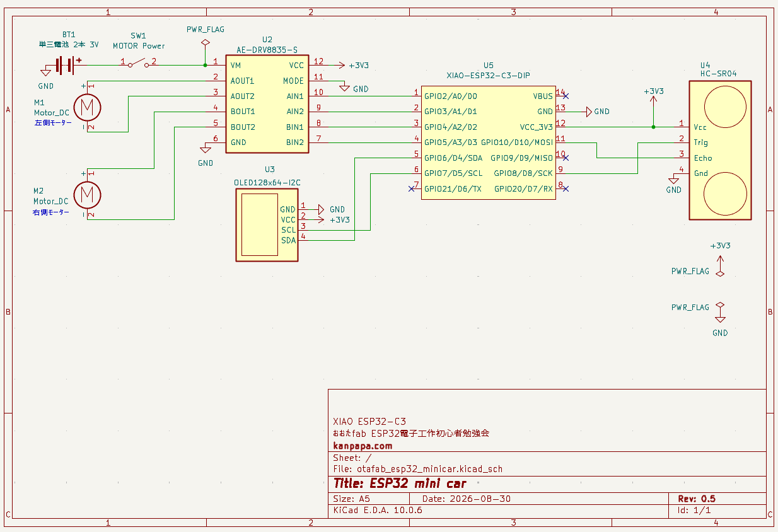
Task: Select the XIAO-ESP32-C3-DIP value label
Action: [488, 75]
